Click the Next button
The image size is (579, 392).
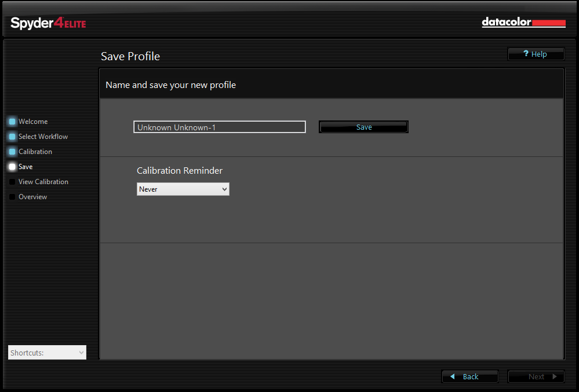(x=536, y=376)
